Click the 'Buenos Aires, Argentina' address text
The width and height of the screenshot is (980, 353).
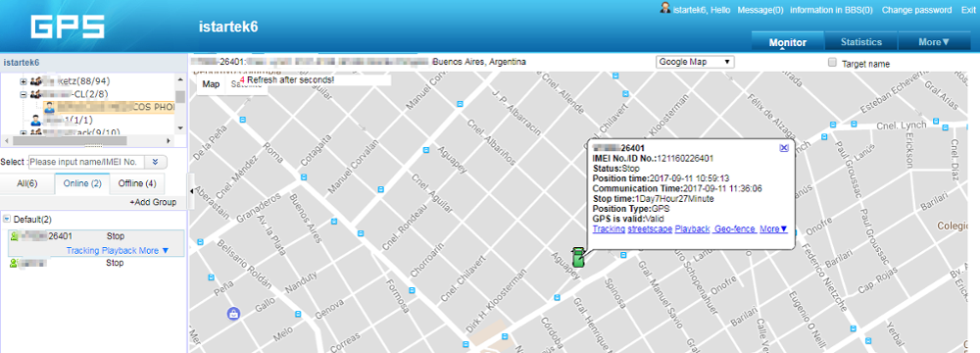[x=479, y=62]
